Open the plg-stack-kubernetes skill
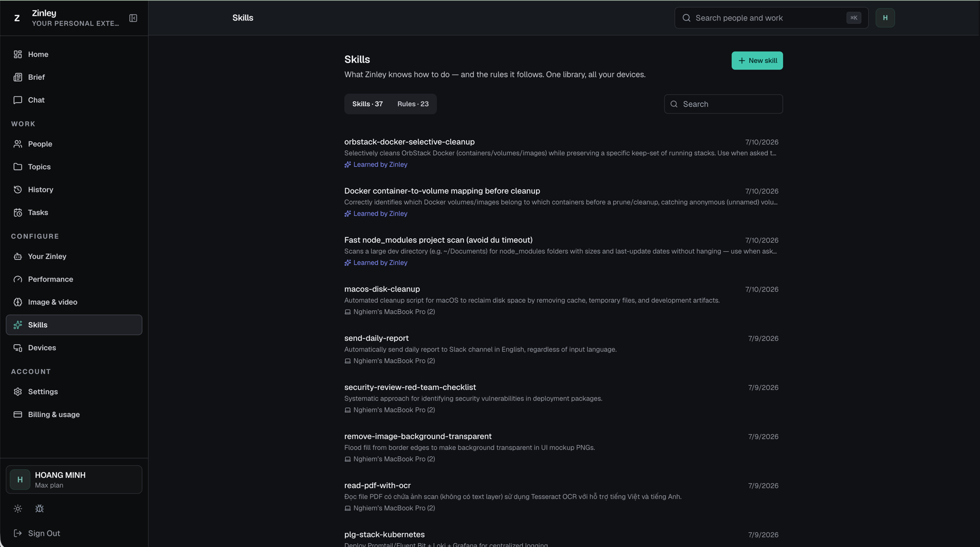Image resolution: width=980 pixels, height=547 pixels. (x=384, y=535)
